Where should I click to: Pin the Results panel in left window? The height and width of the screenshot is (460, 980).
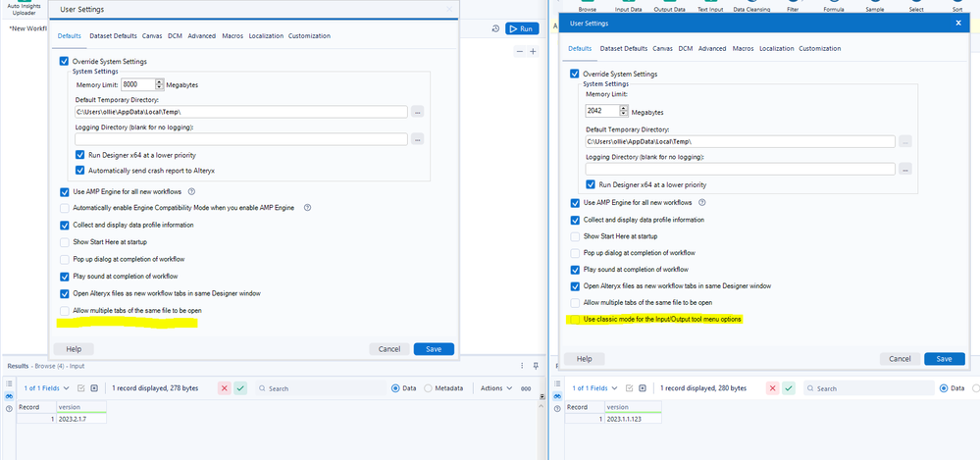[536, 366]
